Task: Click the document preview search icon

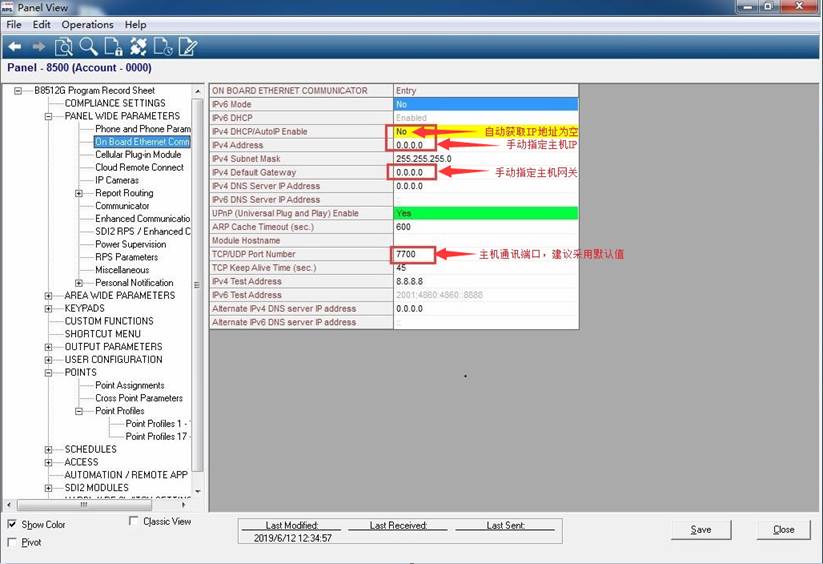Action: pos(64,47)
